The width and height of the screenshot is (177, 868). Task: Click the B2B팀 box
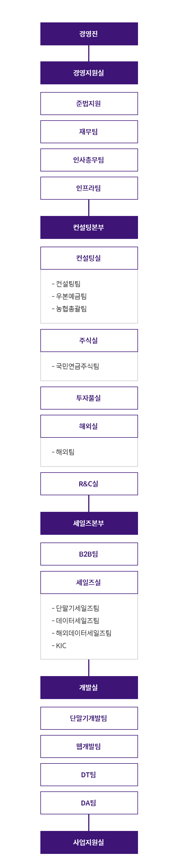tap(89, 554)
